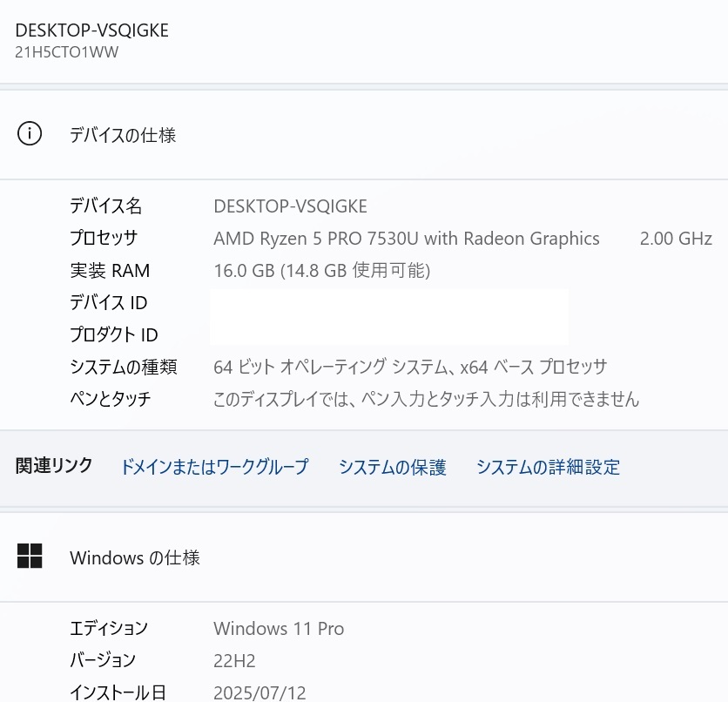
Task: Click the info icon beside デバイスの仕様
Action: point(30,134)
